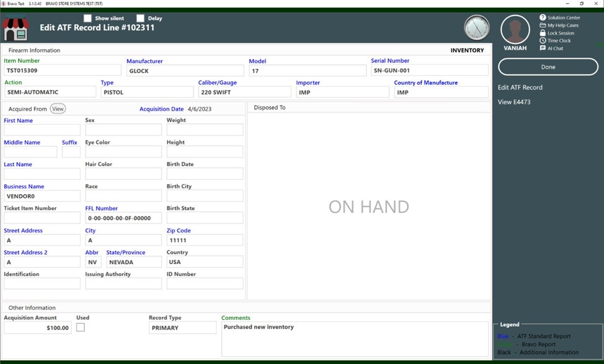Enable the Show silent checkbox
The height and width of the screenshot is (364, 604).
[87, 18]
